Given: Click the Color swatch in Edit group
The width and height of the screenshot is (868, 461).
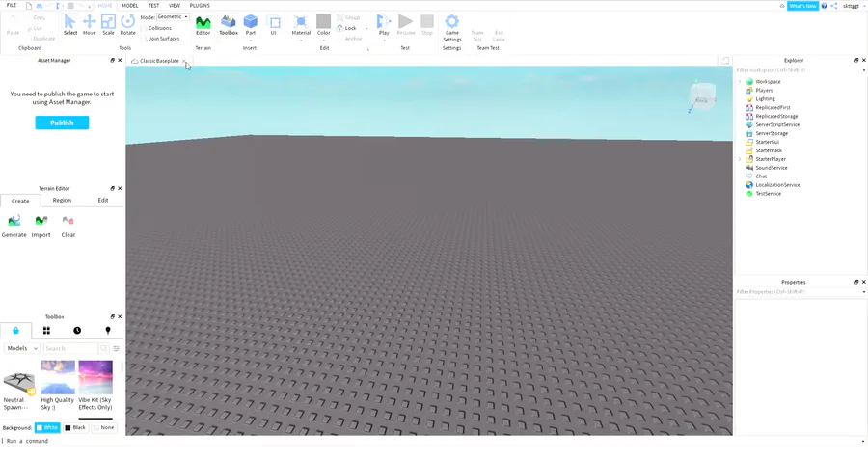Looking at the screenshot, I should [x=323, y=22].
